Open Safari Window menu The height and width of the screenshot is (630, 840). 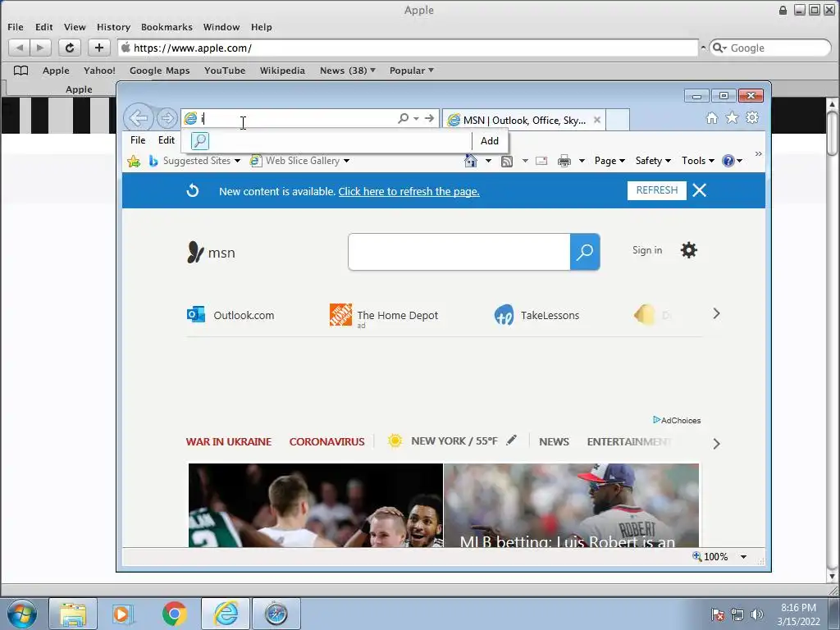(x=221, y=27)
